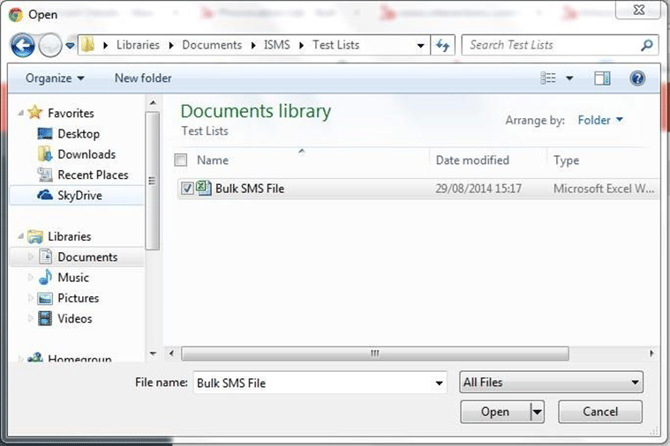Select Downloads in Favorites
This screenshot has height=446, width=670.
click(x=86, y=154)
